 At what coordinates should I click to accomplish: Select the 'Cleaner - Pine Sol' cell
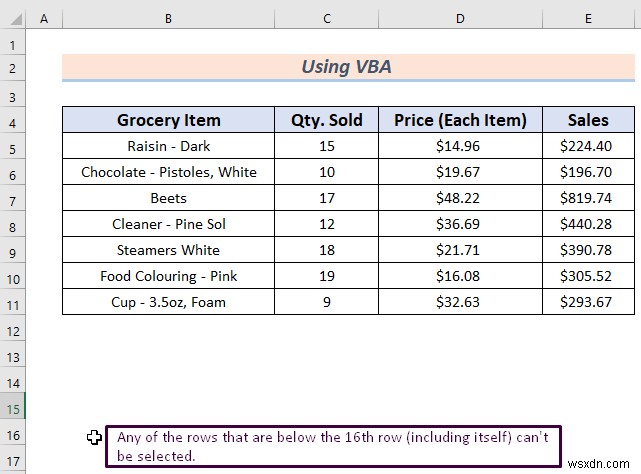pos(168,224)
